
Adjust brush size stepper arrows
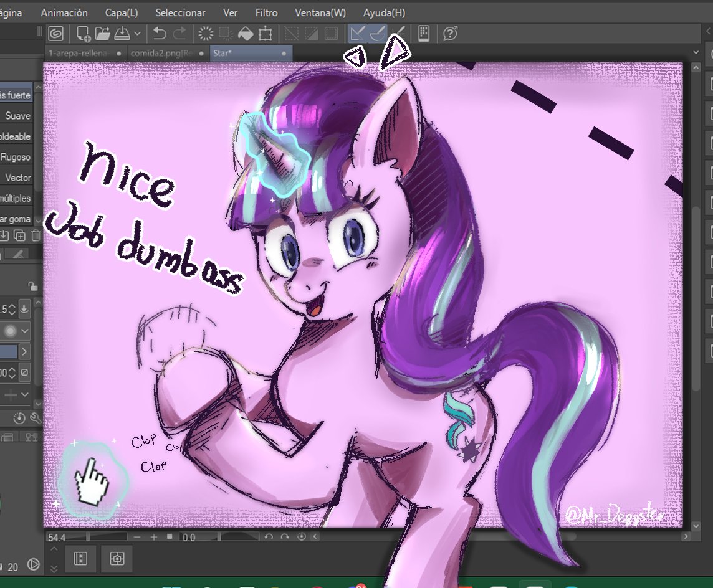coord(12,310)
